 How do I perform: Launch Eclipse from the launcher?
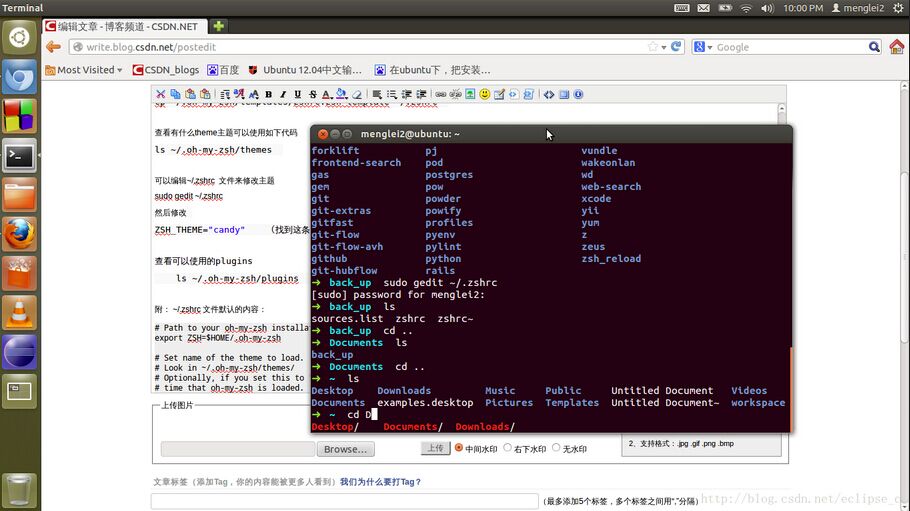[20, 352]
